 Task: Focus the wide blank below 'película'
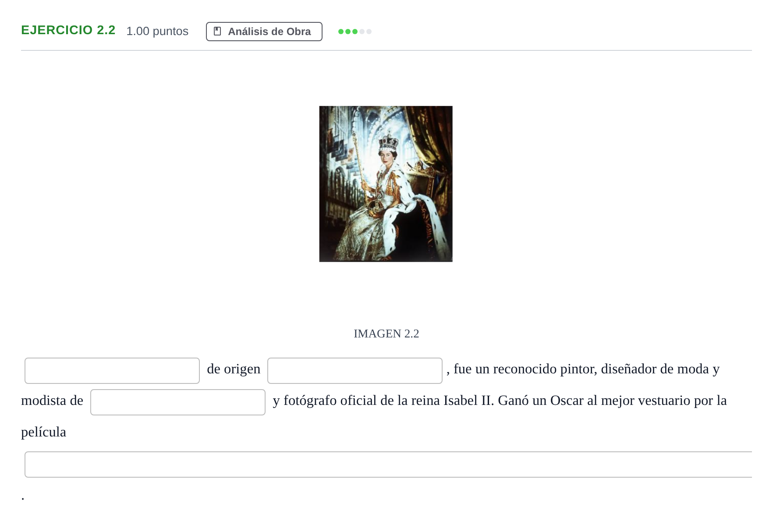point(388,465)
